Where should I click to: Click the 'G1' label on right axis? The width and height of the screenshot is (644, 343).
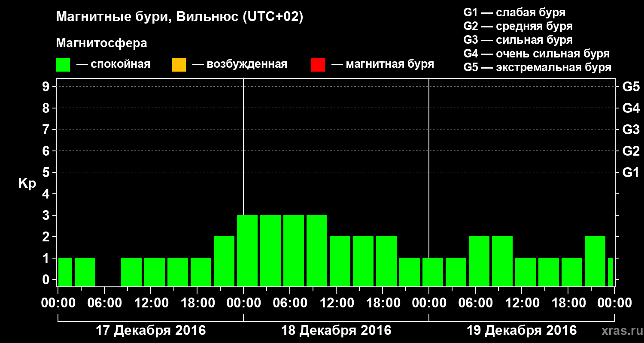[x=631, y=173]
